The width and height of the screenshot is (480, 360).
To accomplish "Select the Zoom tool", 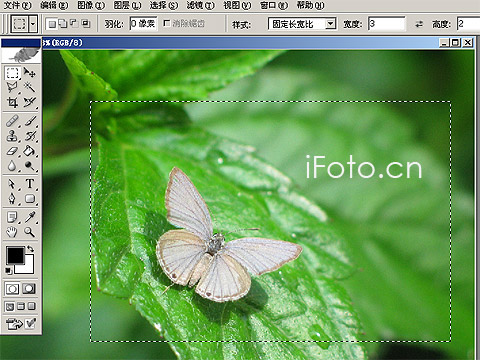I will pos(29,232).
